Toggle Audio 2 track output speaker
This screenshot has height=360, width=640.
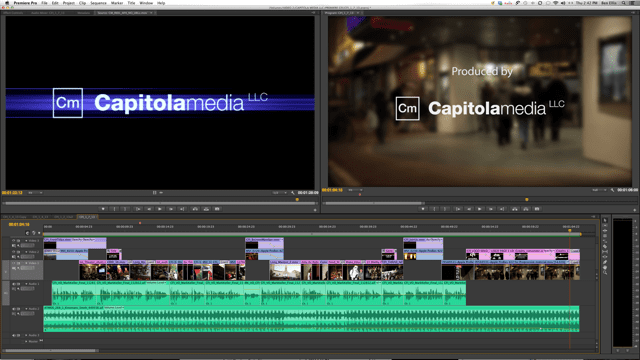[13, 309]
